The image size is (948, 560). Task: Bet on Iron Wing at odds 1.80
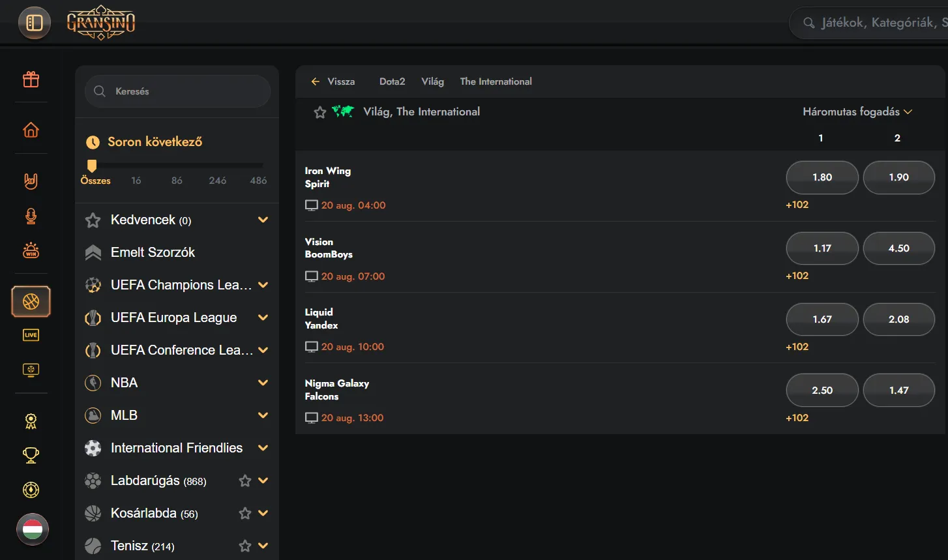pyautogui.click(x=822, y=177)
